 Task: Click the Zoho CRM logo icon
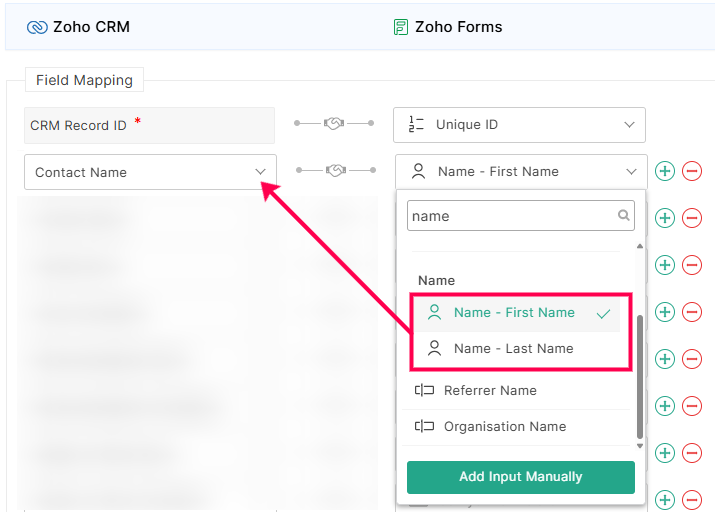(37, 27)
